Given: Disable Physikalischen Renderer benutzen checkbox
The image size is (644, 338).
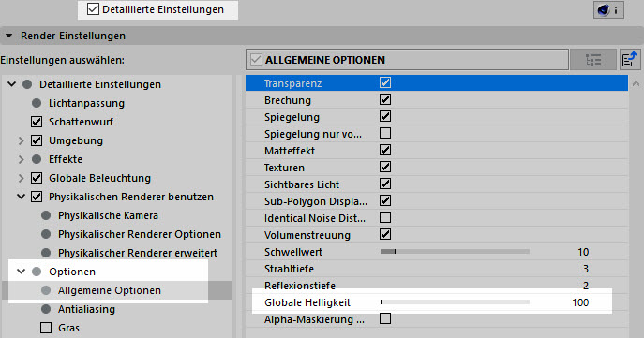Looking at the screenshot, I should (x=37, y=197).
